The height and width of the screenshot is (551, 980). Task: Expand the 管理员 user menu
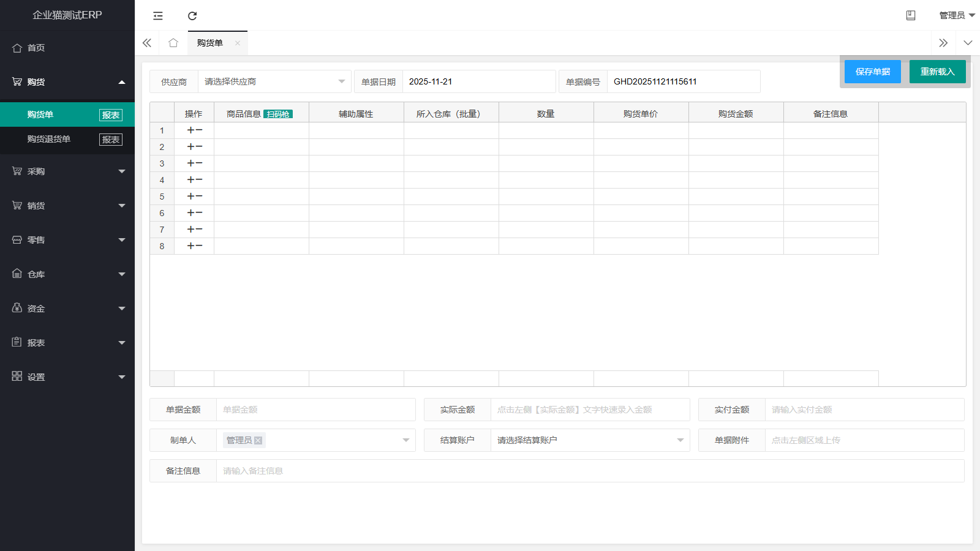coord(957,15)
